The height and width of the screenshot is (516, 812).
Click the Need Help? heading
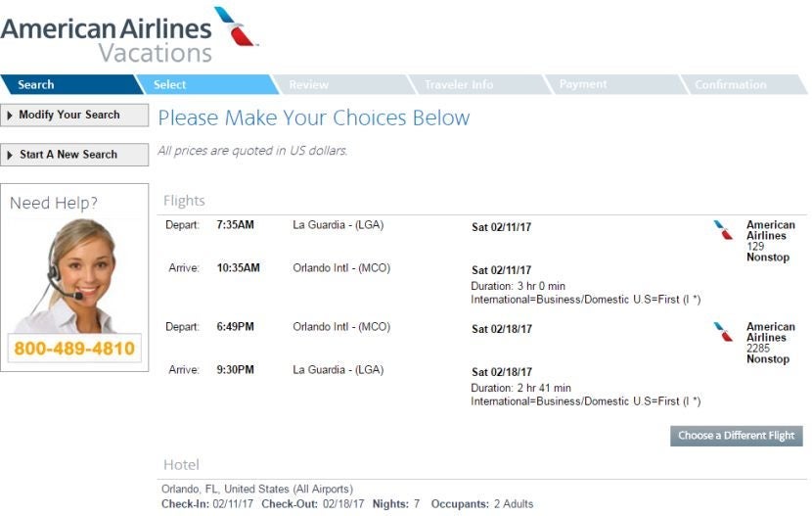pos(54,203)
